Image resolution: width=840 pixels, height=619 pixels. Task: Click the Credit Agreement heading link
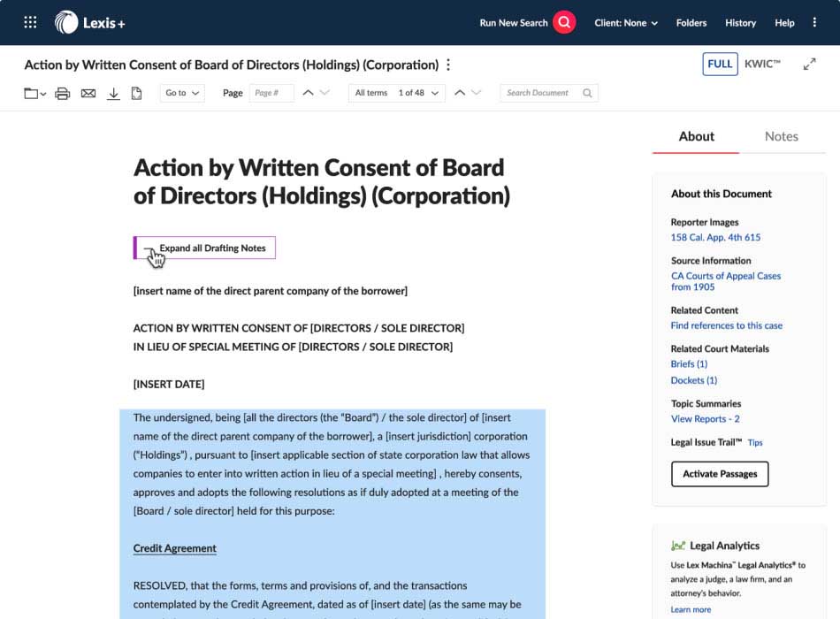175,548
